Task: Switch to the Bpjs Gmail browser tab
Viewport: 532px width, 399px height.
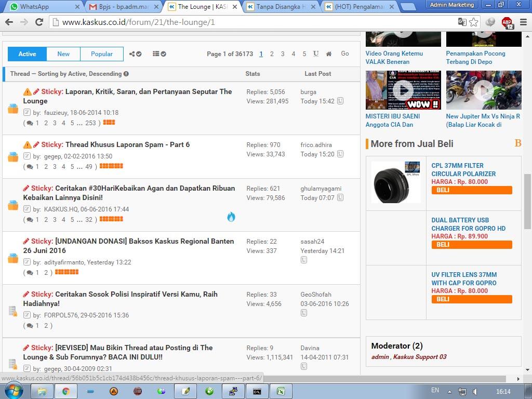Action: click(123, 7)
